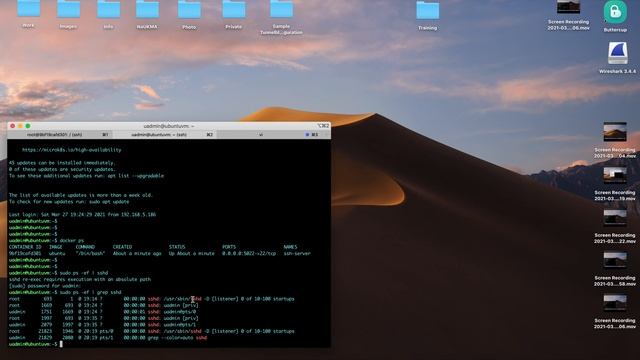This screenshot has width=640, height=360.
Task: Click the terminal title uadmin@ubuntuvm
Action: point(169,126)
